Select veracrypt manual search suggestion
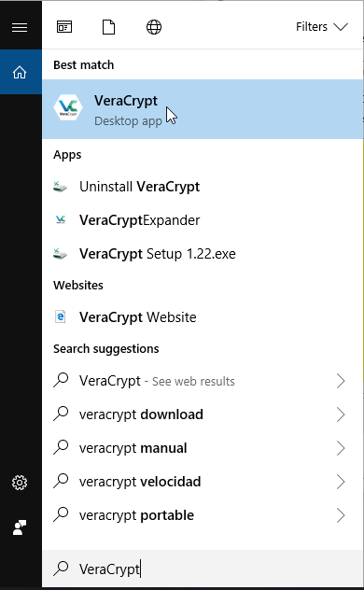The image size is (364, 590). click(203, 448)
